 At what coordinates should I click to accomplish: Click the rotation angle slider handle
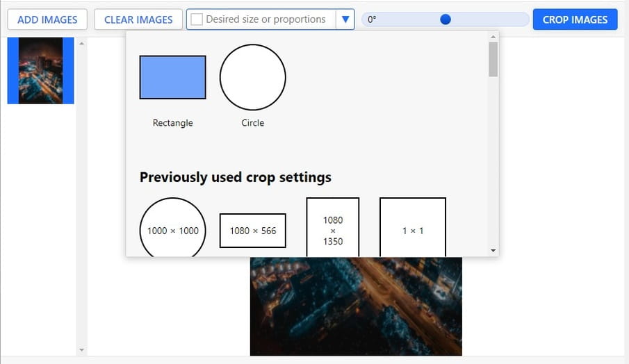(x=446, y=19)
